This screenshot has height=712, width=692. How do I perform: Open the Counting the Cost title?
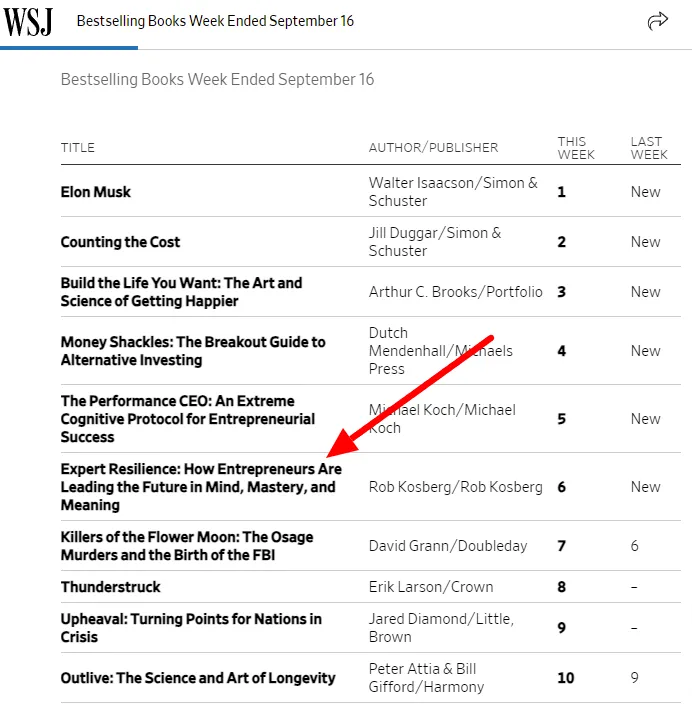click(120, 242)
